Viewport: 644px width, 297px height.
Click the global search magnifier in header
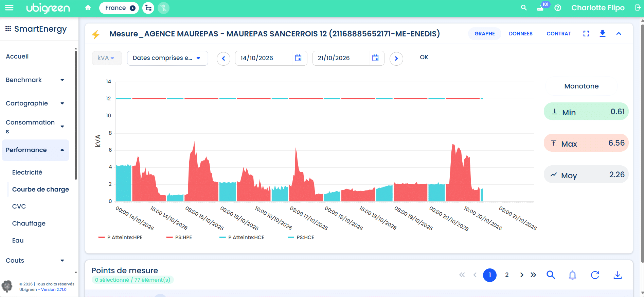524,8
